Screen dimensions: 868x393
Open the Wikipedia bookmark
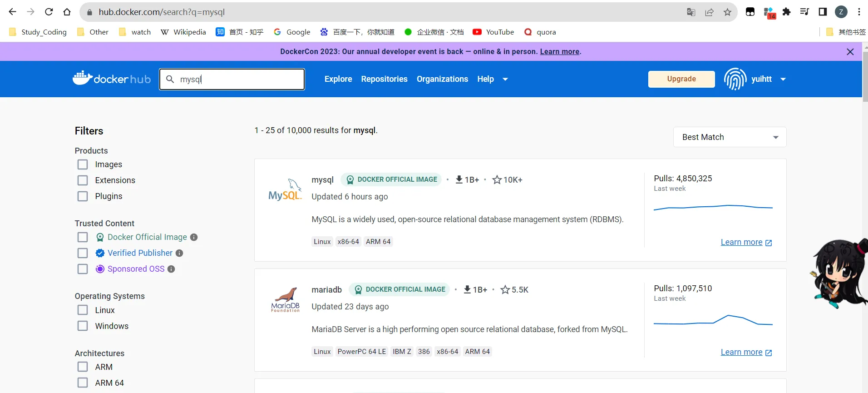(183, 32)
